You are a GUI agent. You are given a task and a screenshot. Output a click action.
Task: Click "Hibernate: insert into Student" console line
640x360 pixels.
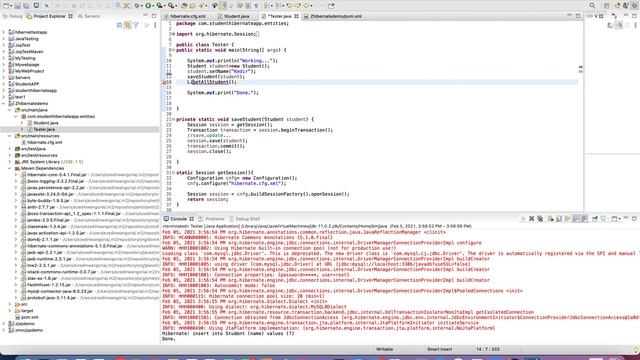point(228,333)
